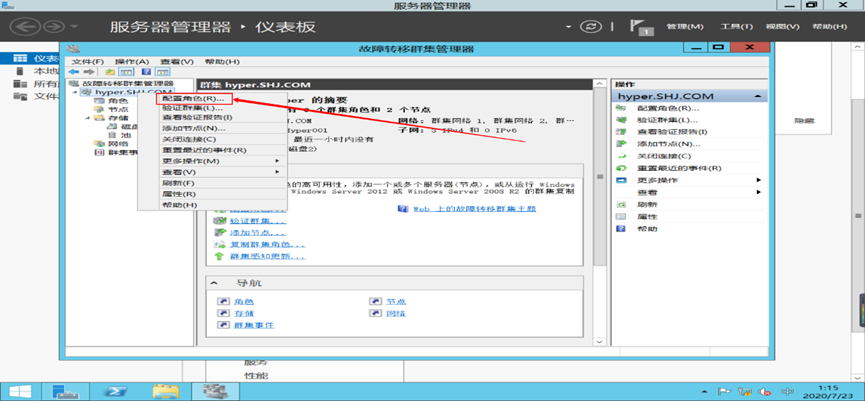This screenshot has height=401, width=865.
Task: Select the 故障转移群集管理器 root tree node
Action: pos(126,83)
